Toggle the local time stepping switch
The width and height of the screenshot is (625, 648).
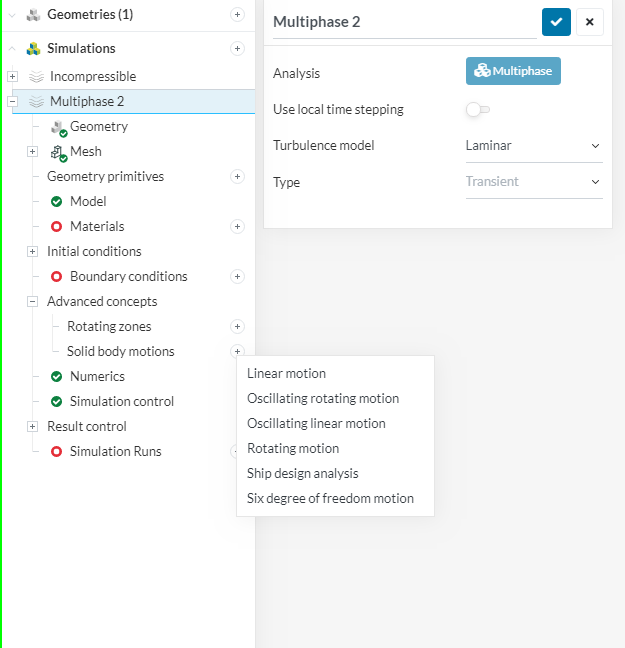(478, 109)
